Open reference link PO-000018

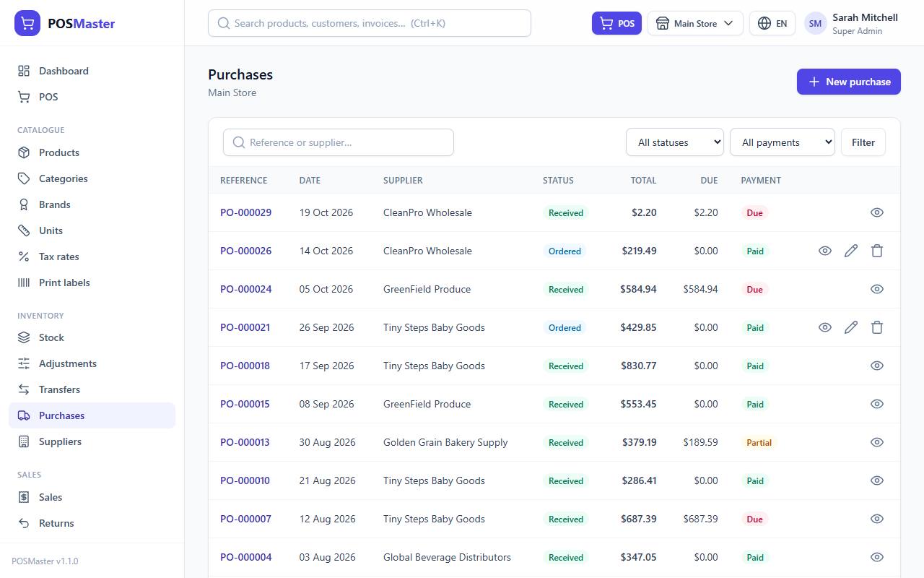tap(245, 366)
